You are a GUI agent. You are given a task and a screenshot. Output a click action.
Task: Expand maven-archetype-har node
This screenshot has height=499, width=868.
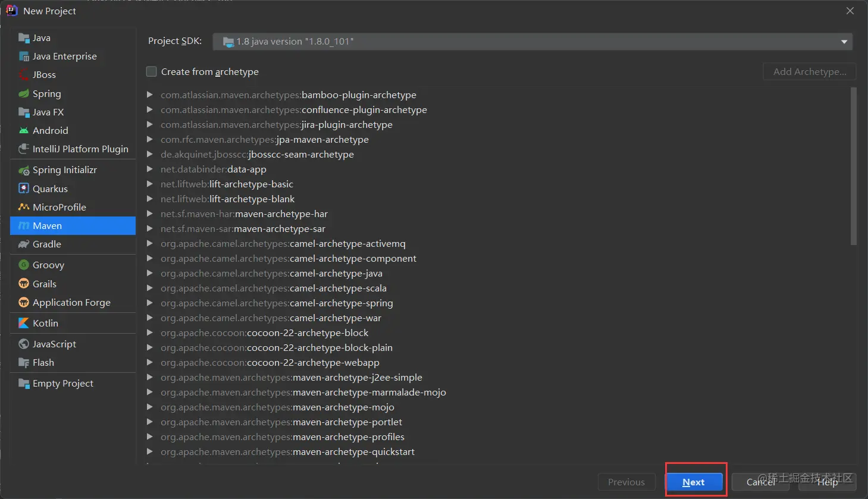tap(150, 214)
